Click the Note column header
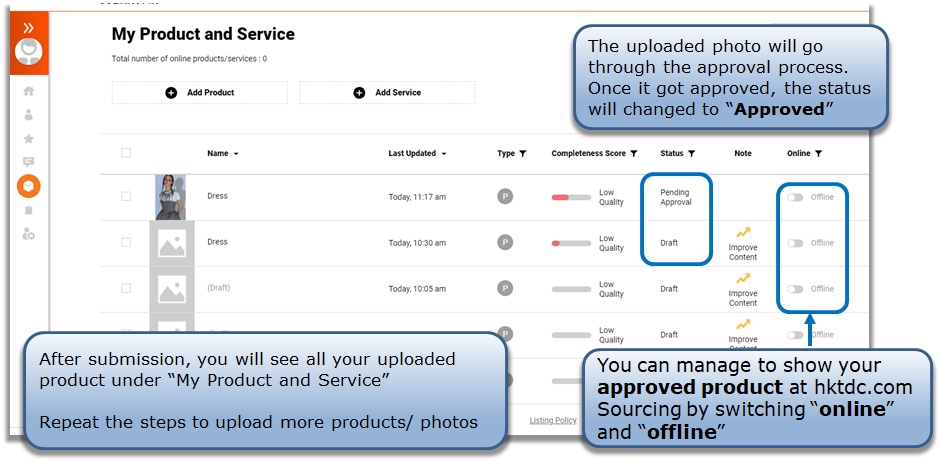This screenshot has width=941, height=462. pos(743,154)
